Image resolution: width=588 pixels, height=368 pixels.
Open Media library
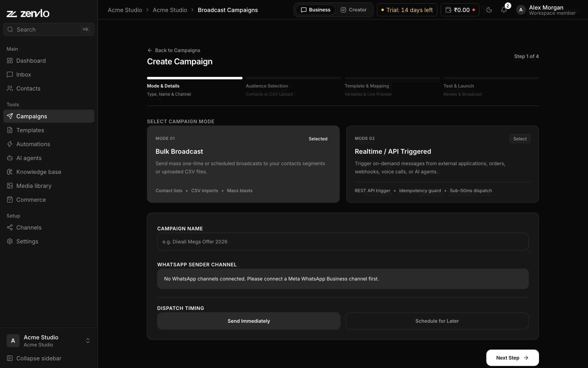click(49, 186)
